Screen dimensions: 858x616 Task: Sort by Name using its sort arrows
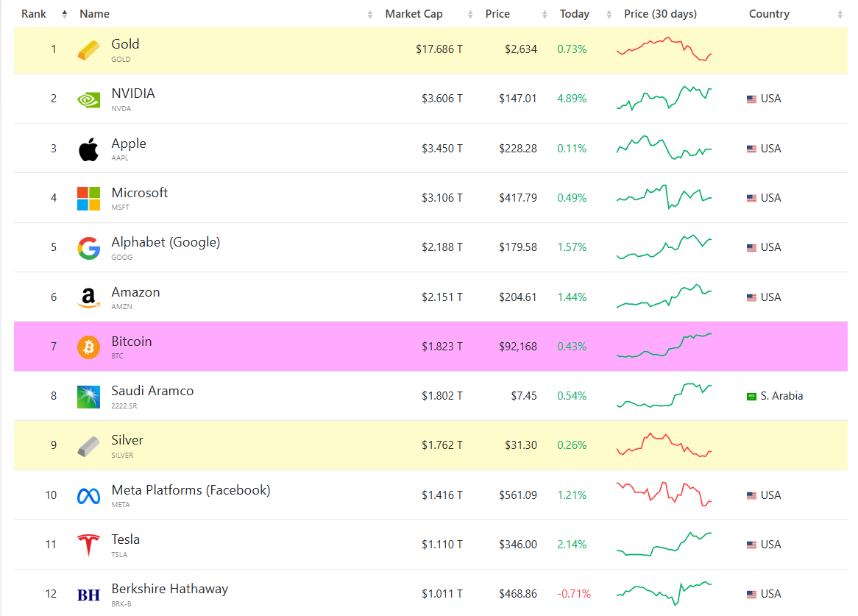point(370,14)
